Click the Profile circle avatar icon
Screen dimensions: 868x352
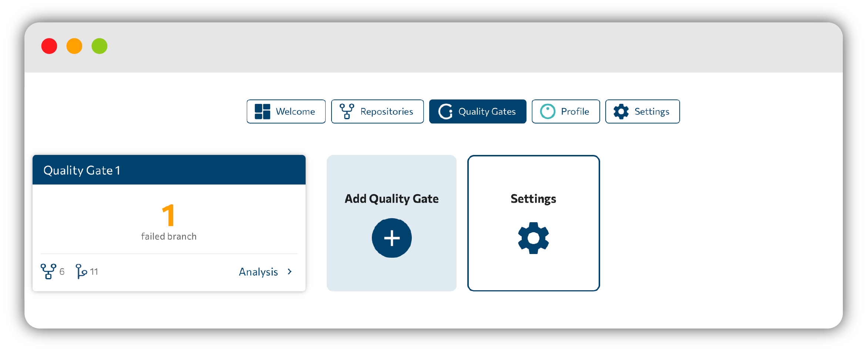548,111
